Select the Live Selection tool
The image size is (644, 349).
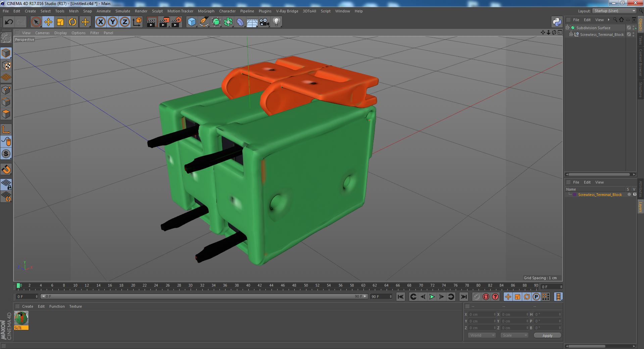tap(36, 22)
